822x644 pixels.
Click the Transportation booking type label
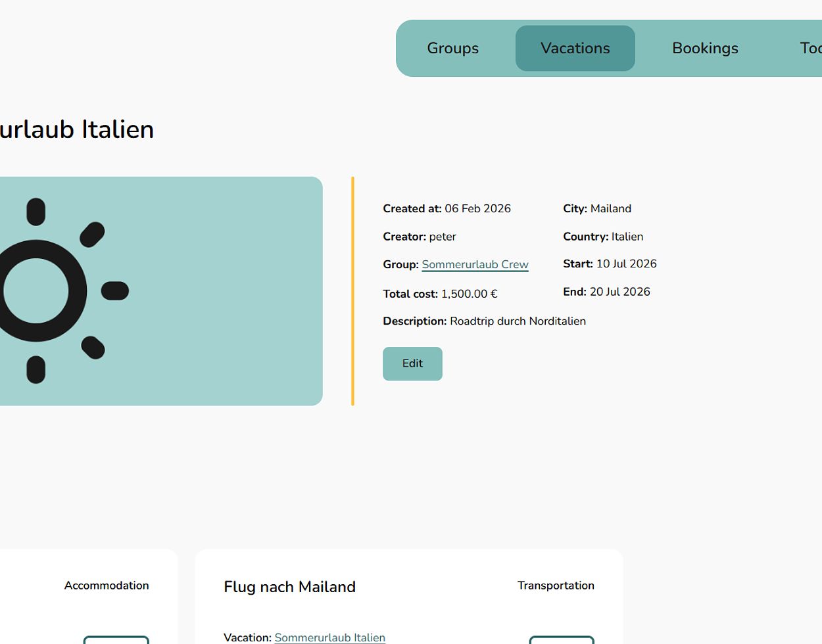click(x=556, y=586)
